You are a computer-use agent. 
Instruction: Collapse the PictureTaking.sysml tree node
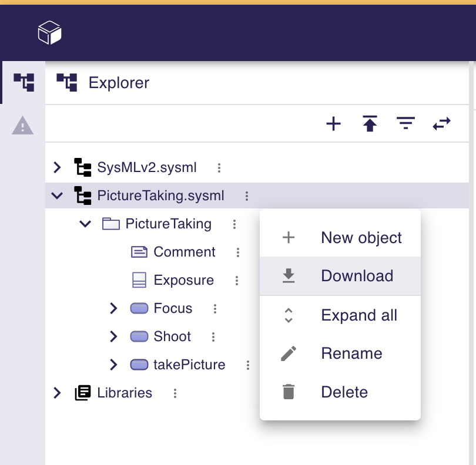(x=57, y=196)
